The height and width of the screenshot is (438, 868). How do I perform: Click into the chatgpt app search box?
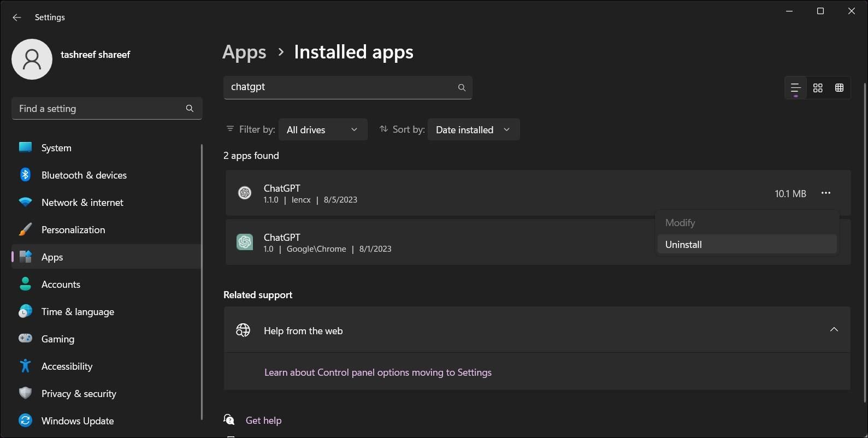click(348, 87)
